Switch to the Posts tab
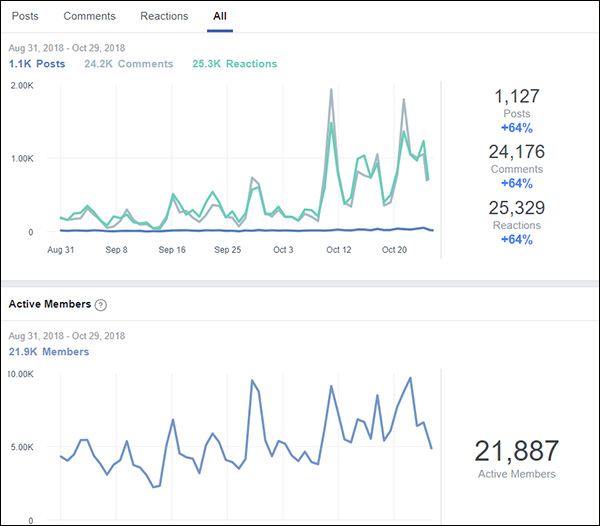The height and width of the screenshot is (526, 600). [25, 16]
